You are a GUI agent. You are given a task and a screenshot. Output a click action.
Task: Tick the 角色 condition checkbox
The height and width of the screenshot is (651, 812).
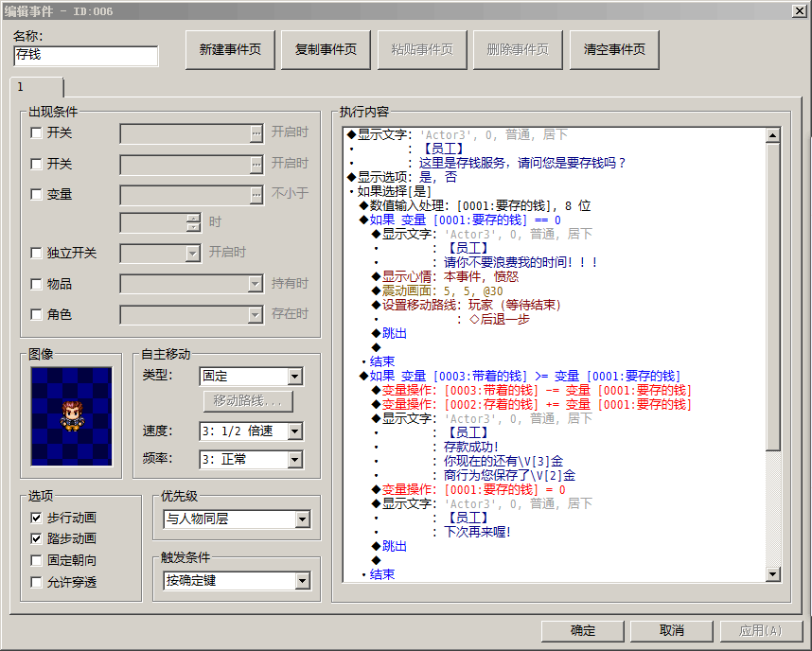(36, 314)
